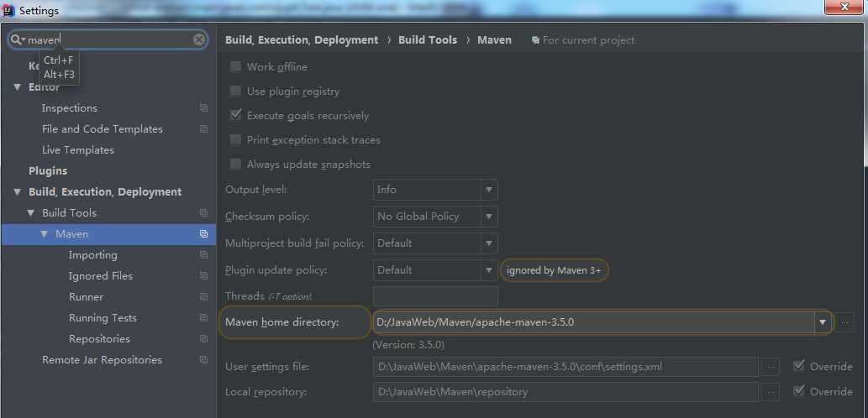Click Build Tools breadcrumb
The image size is (868, 418).
[x=428, y=40]
